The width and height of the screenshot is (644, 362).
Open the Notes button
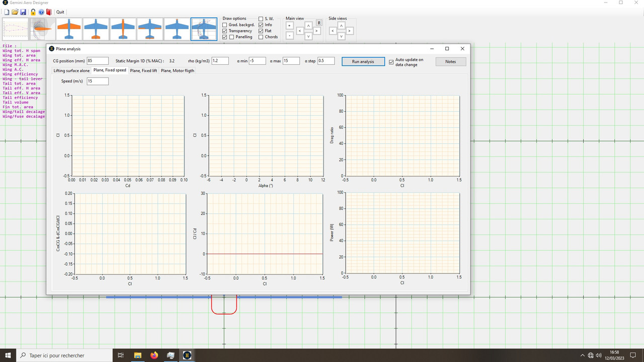(x=450, y=61)
